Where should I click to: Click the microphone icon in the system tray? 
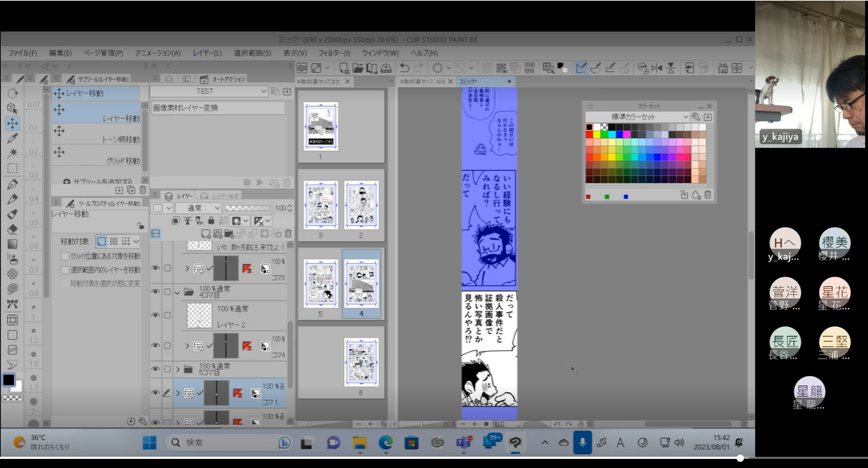pos(582,443)
